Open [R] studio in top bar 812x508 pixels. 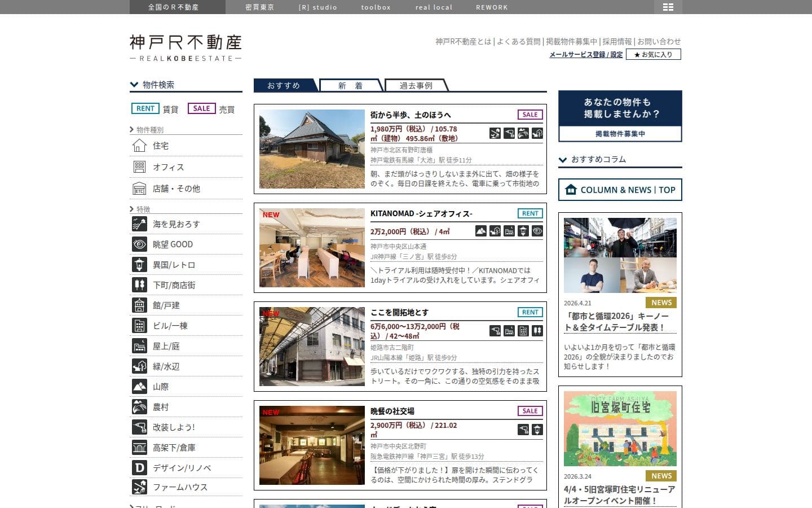[317, 7]
